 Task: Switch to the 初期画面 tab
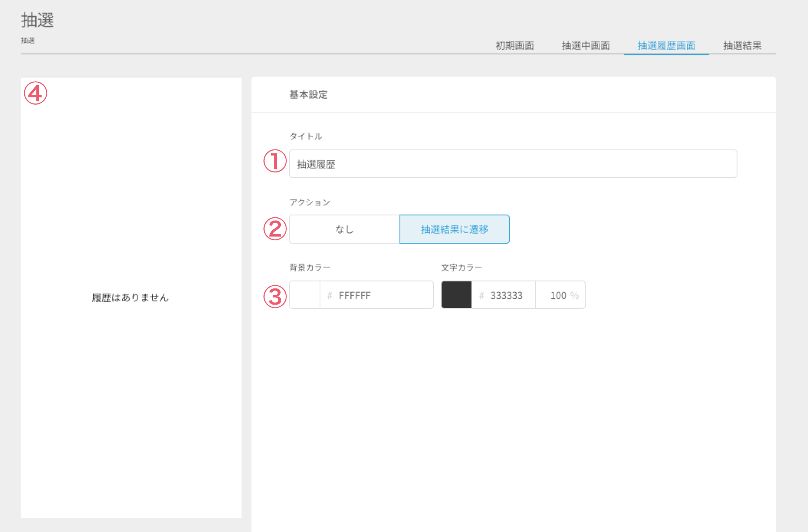click(x=515, y=46)
